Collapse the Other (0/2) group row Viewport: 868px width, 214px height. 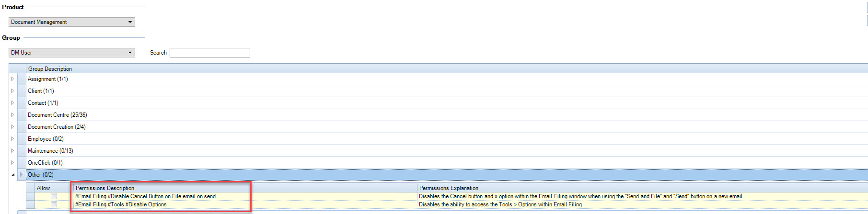tap(12, 175)
